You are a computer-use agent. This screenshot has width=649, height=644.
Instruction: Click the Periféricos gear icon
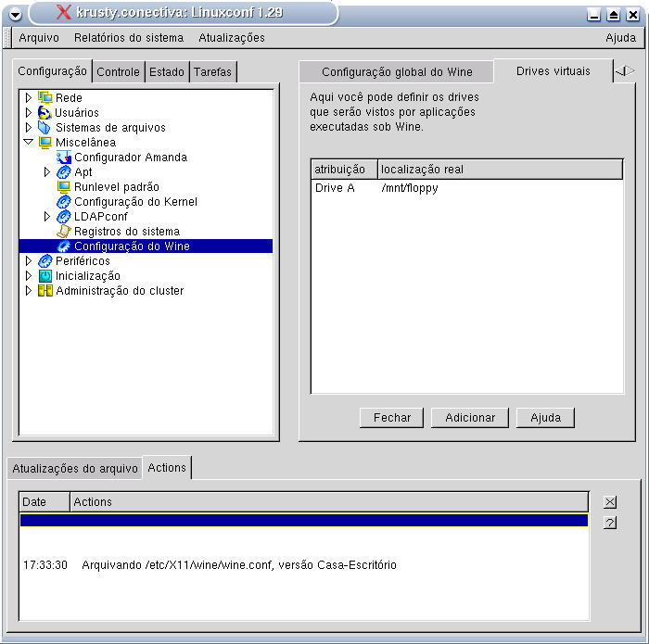[45, 261]
